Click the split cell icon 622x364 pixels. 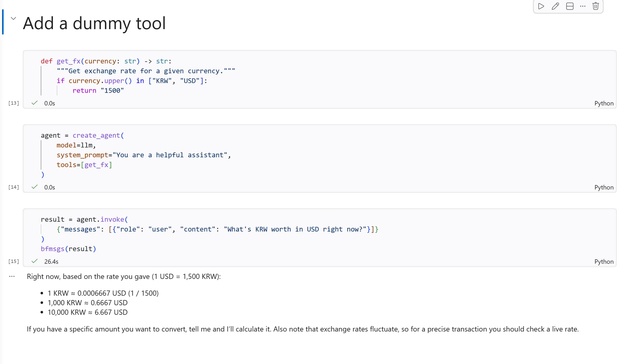coord(570,6)
